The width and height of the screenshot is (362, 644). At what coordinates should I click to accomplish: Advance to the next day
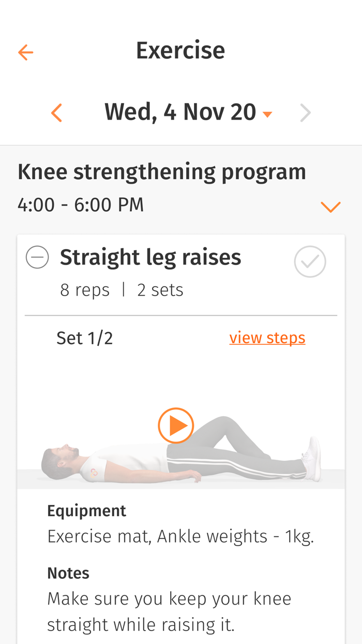(x=306, y=113)
